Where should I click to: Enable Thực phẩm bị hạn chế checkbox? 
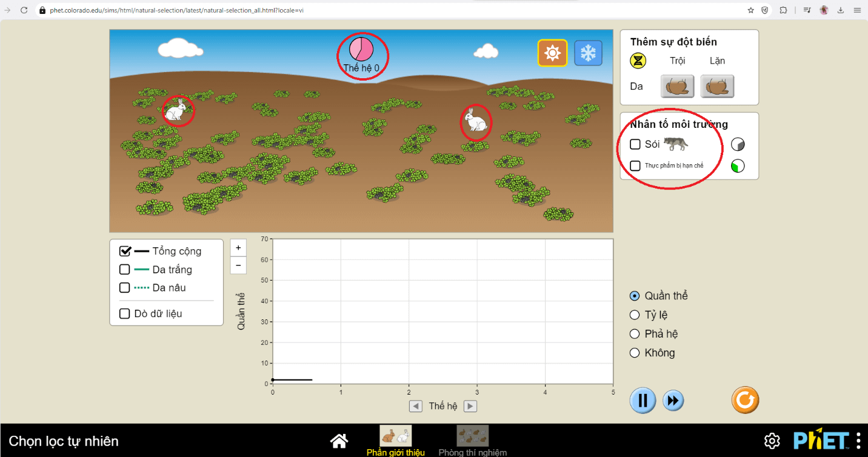point(635,165)
